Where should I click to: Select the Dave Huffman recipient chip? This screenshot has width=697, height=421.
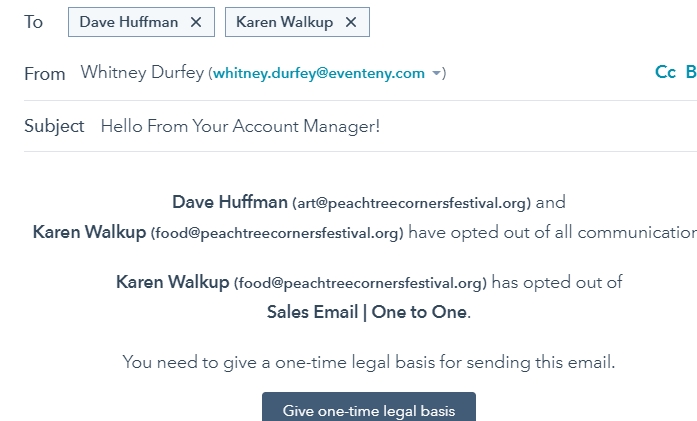129,22
